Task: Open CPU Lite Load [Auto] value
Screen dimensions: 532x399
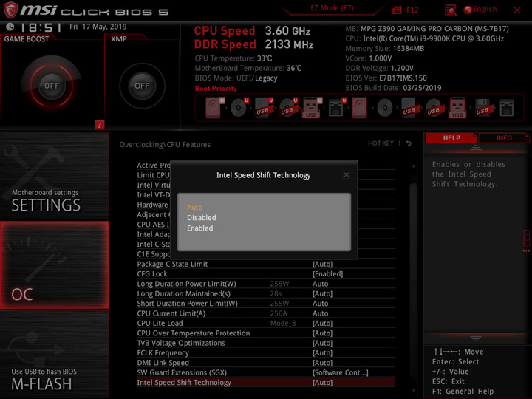Action: (x=322, y=323)
